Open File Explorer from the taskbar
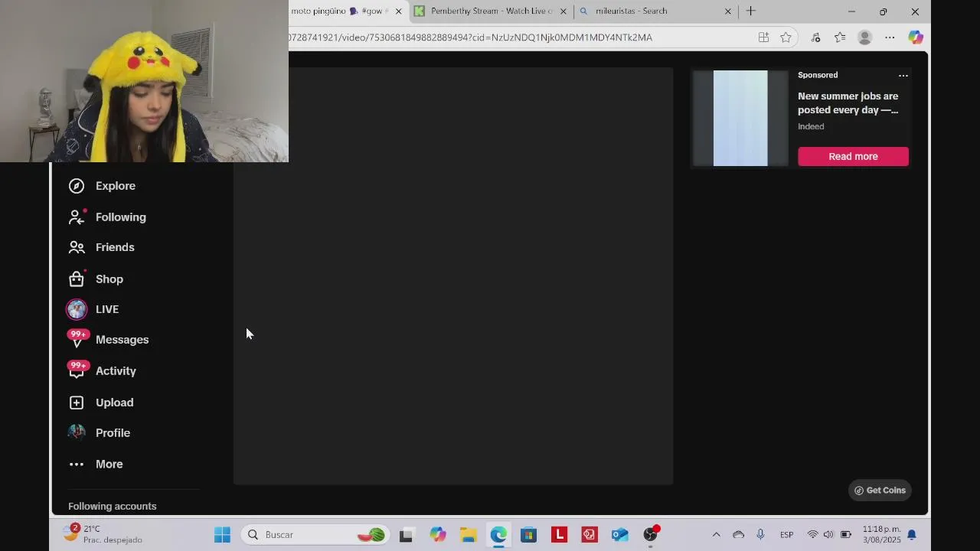The height and width of the screenshot is (551, 980). pos(468,535)
